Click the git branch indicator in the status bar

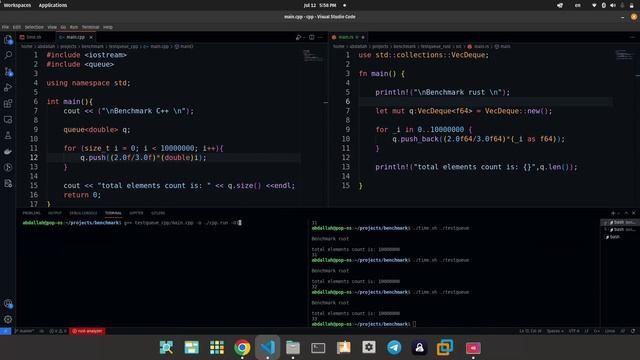[x=25, y=331]
